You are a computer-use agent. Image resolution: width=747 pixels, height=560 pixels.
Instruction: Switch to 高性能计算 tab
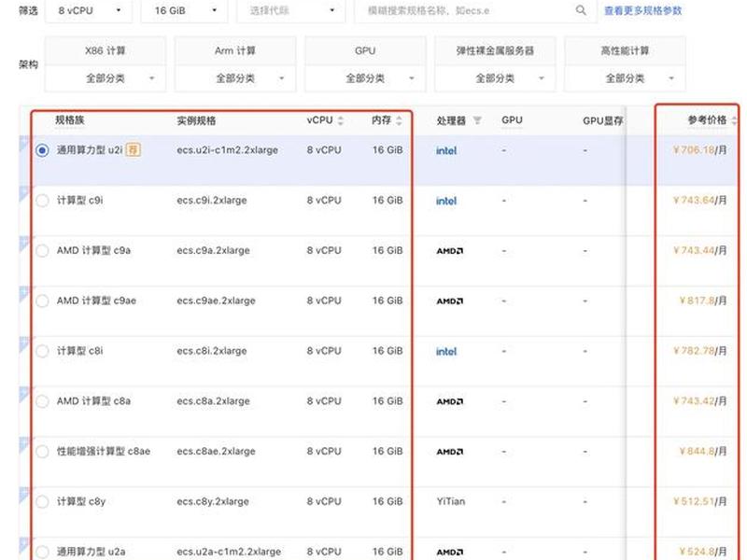click(625, 51)
